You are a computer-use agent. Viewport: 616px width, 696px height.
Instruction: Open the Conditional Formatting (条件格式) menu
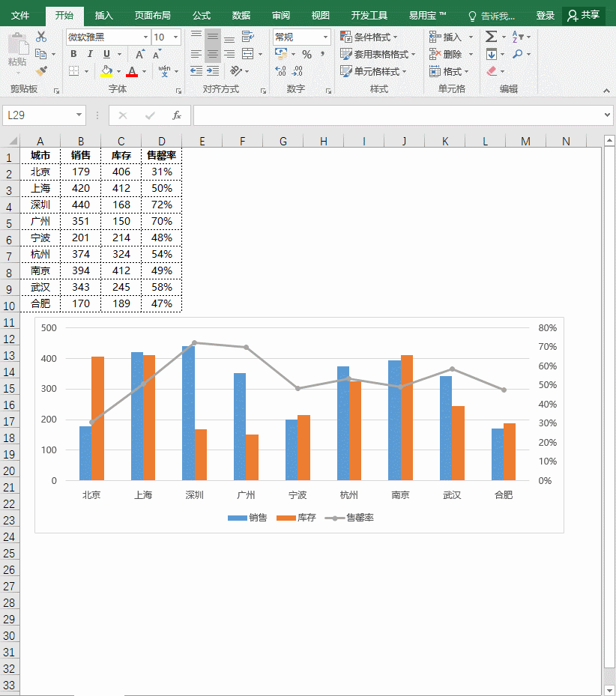369,37
